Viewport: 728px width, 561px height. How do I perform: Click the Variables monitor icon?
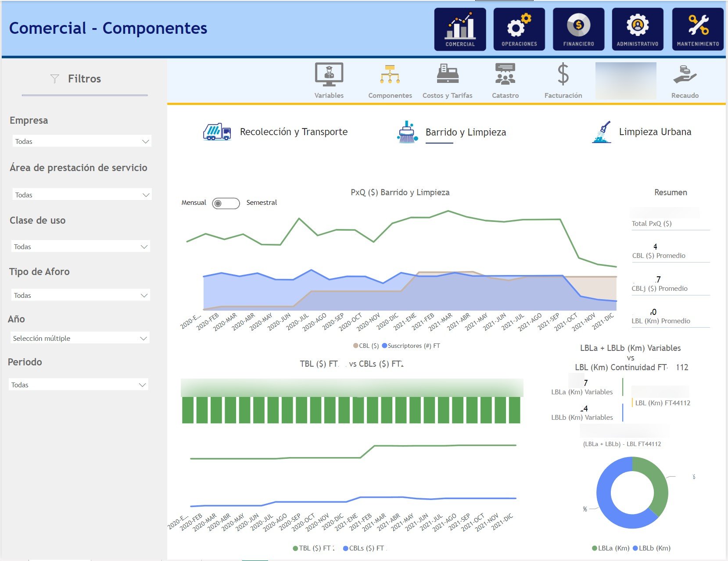point(329,75)
